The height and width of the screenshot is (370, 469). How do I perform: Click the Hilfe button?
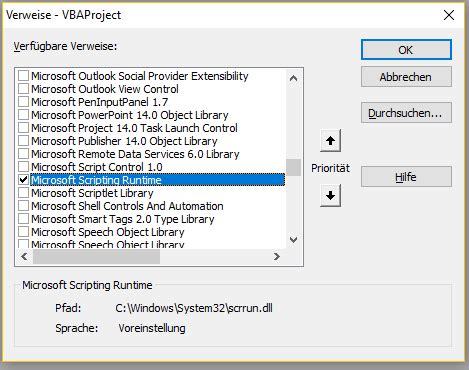coord(406,177)
